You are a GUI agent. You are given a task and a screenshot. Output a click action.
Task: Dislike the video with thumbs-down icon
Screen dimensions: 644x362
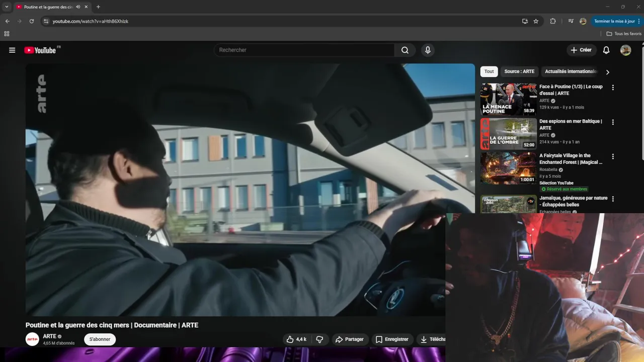[319, 339]
